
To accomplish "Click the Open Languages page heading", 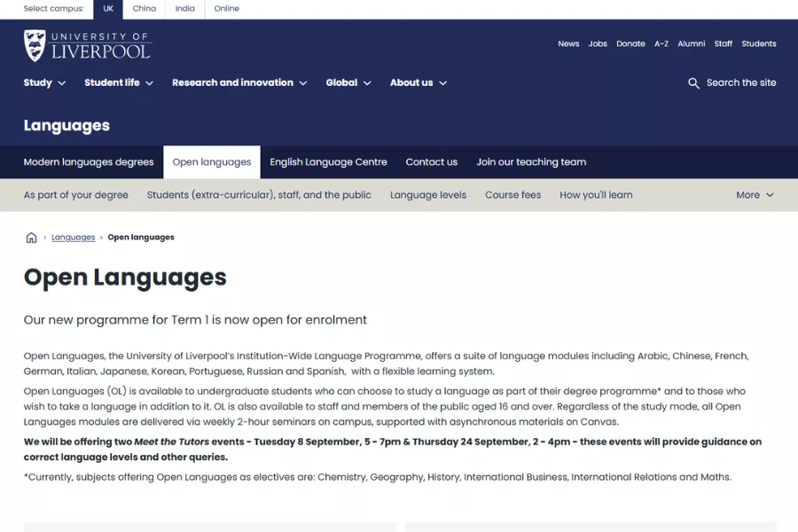I will [125, 278].
